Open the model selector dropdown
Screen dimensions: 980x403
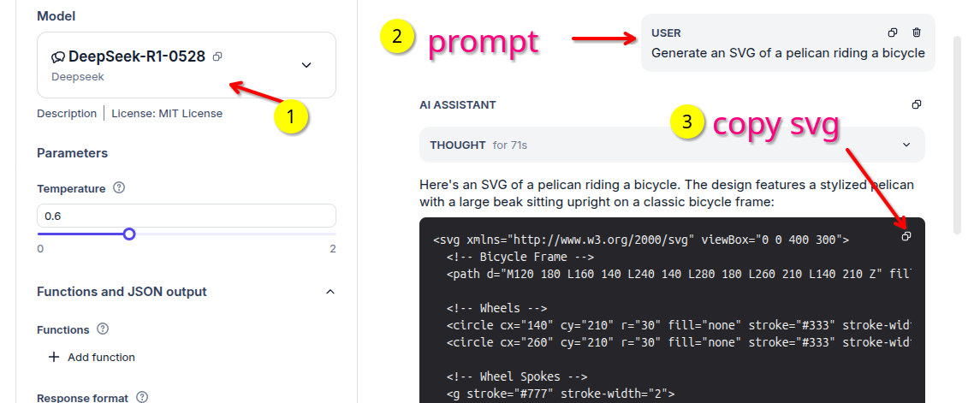click(x=306, y=65)
